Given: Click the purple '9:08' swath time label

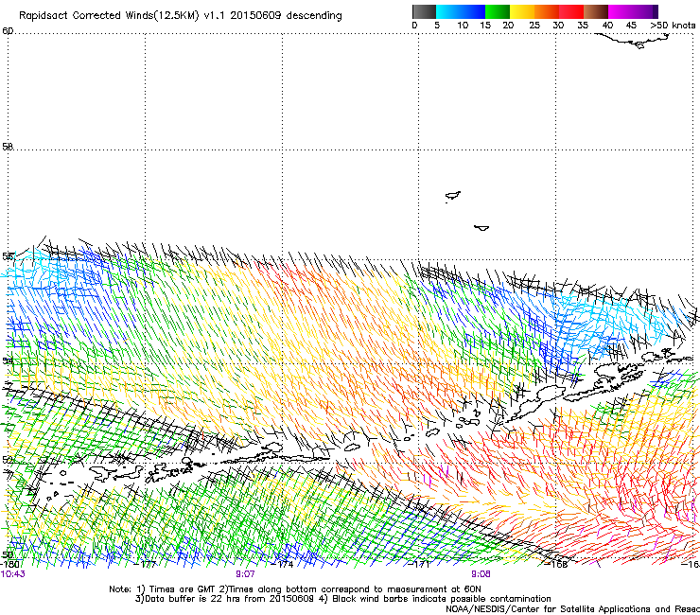Looking at the screenshot, I should pyautogui.click(x=481, y=574).
